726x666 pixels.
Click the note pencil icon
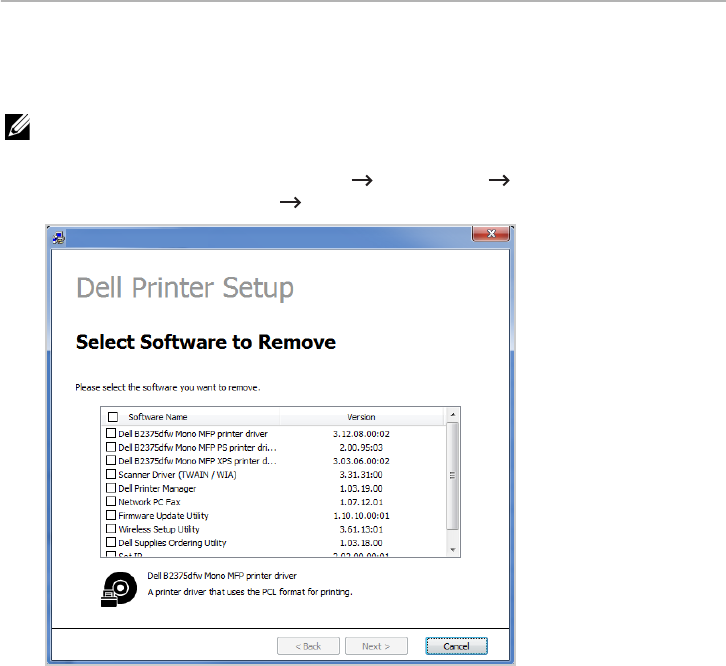(x=18, y=126)
